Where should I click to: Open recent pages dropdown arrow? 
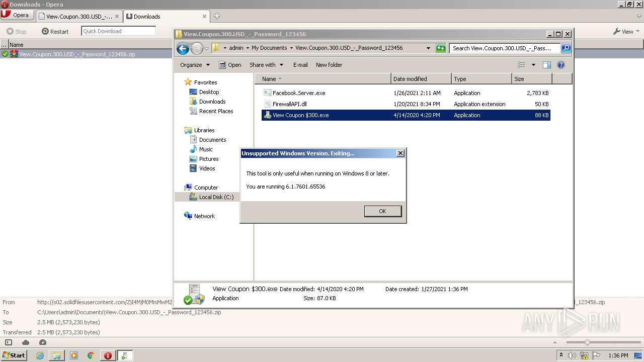point(206,49)
